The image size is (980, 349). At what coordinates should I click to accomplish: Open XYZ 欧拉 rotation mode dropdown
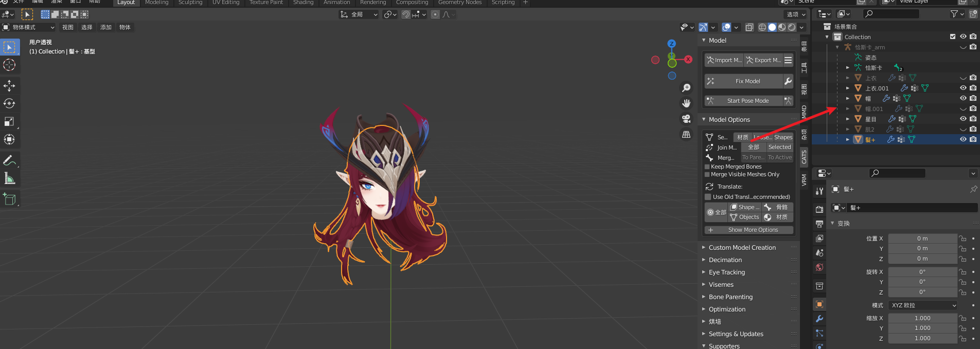point(923,305)
